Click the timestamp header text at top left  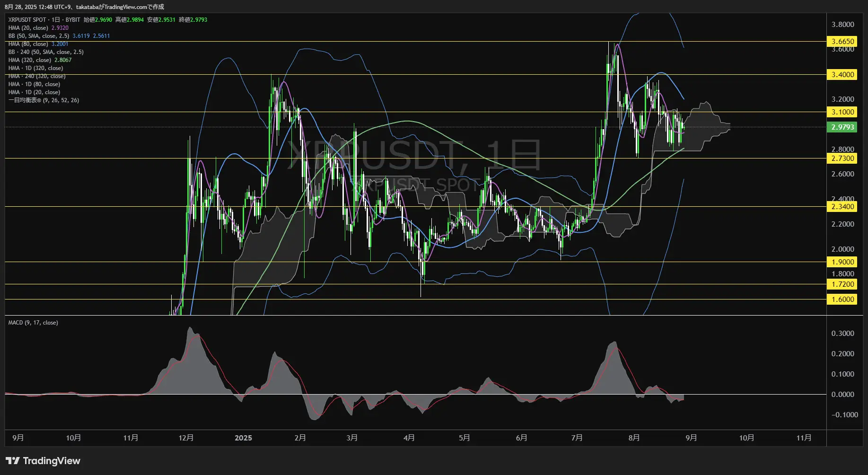point(84,7)
